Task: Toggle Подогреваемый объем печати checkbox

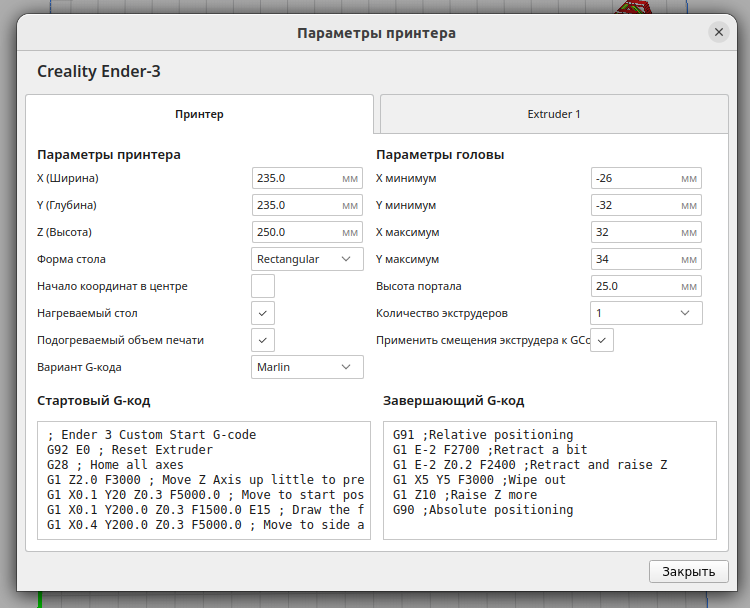Action: click(x=263, y=340)
